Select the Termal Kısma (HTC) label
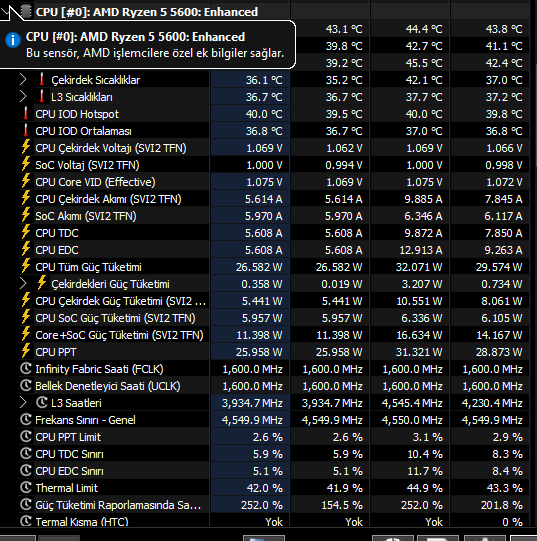537x541 pixels. pyautogui.click(x=82, y=522)
